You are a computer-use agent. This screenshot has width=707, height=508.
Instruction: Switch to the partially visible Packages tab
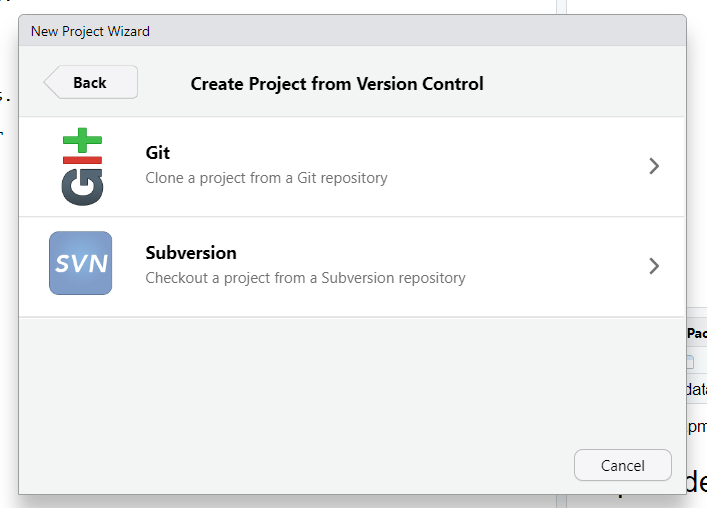coord(697,333)
